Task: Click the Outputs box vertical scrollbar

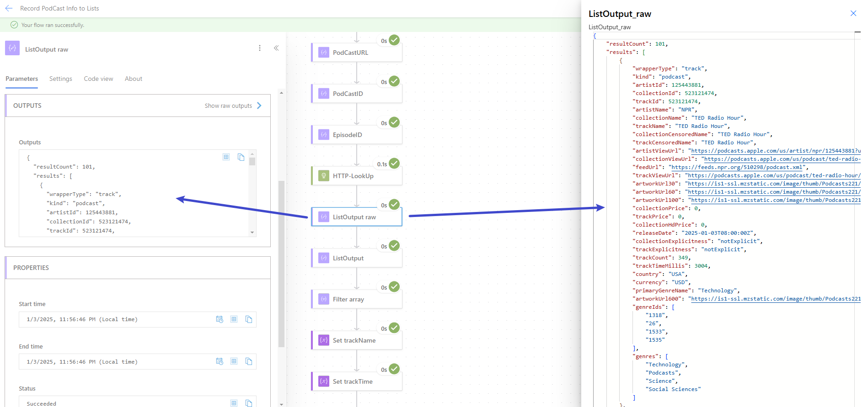Action: [252, 192]
